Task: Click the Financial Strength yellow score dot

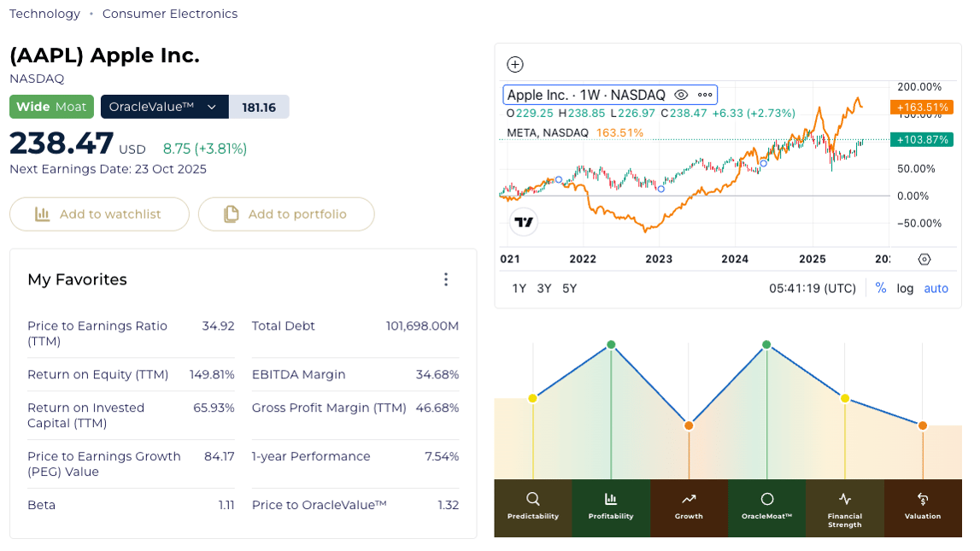Action: click(845, 399)
